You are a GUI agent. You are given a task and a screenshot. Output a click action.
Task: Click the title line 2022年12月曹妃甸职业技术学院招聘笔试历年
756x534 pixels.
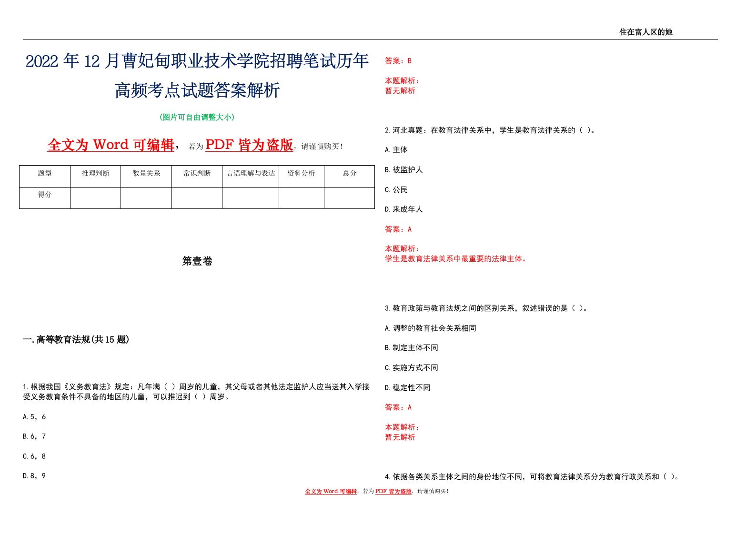[x=197, y=61]
